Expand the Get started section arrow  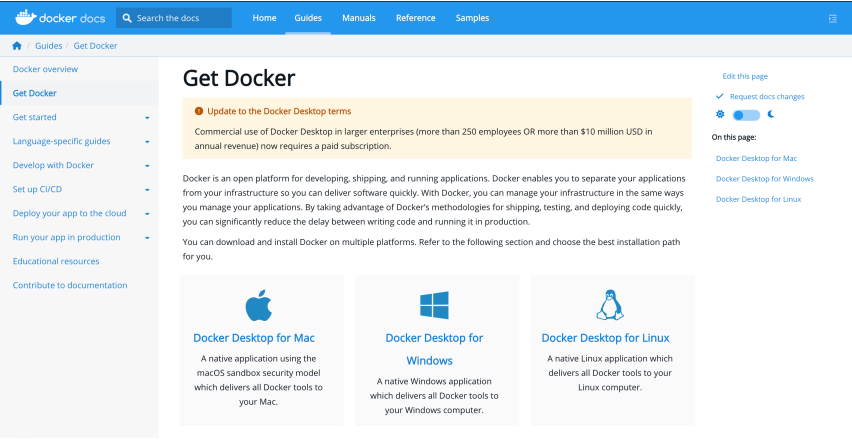(x=147, y=118)
